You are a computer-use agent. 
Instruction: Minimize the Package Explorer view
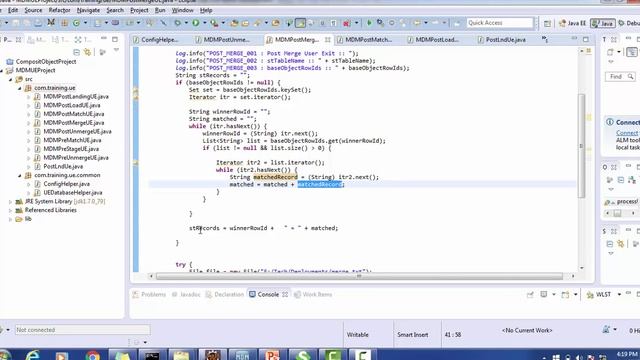(104, 39)
